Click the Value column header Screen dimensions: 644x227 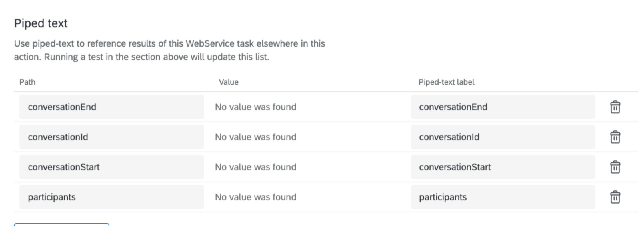229,82
